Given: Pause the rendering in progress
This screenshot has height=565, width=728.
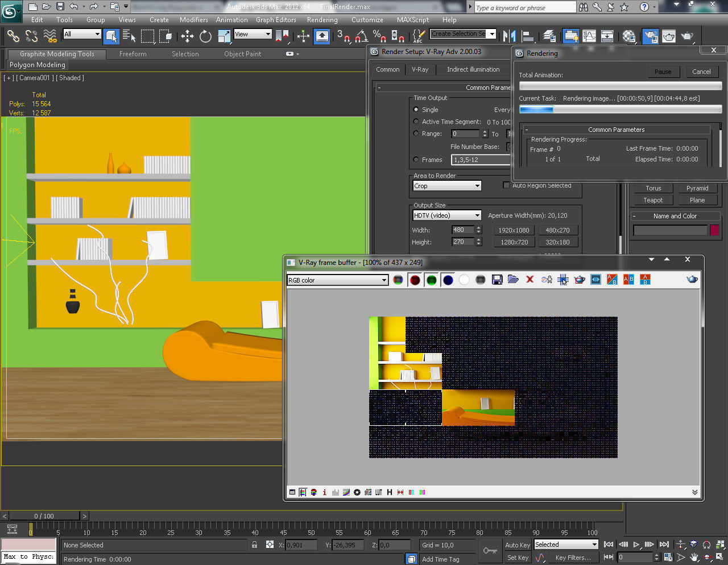Looking at the screenshot, I should [663, 72].
